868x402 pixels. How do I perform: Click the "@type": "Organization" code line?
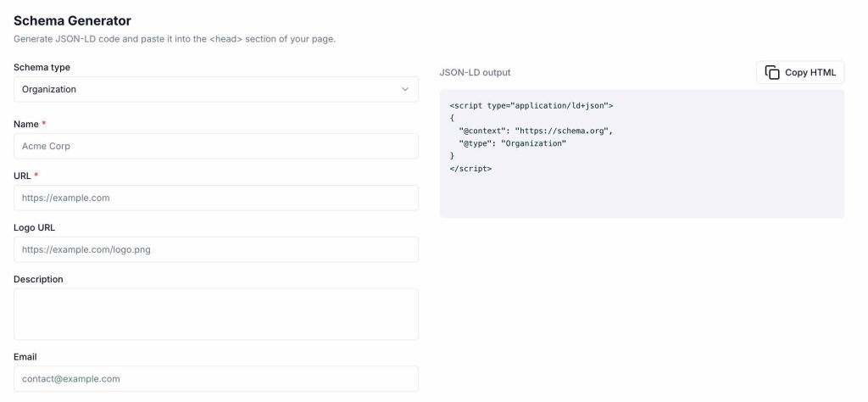513,143
